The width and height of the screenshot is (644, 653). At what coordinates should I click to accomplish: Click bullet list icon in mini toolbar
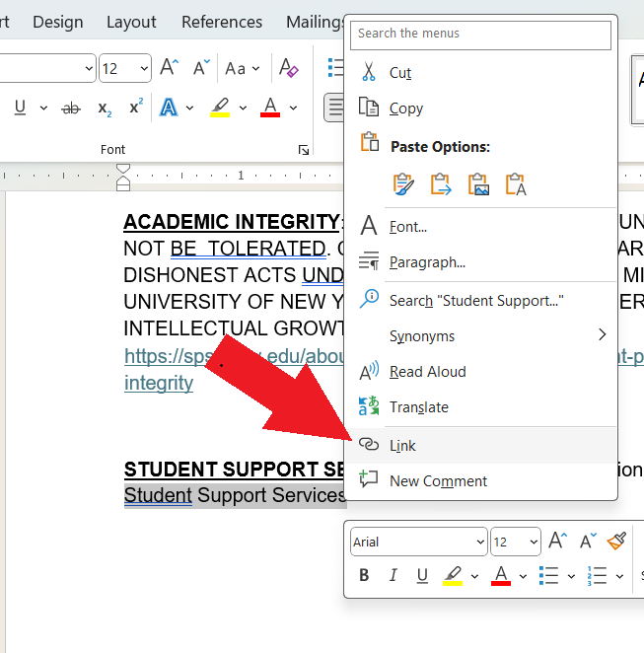coord(548,575)
